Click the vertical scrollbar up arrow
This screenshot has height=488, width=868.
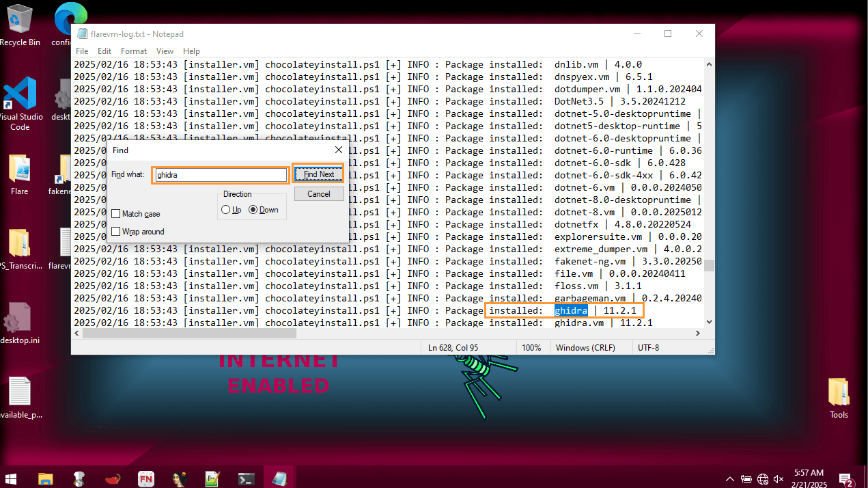[x=709, y=64]
